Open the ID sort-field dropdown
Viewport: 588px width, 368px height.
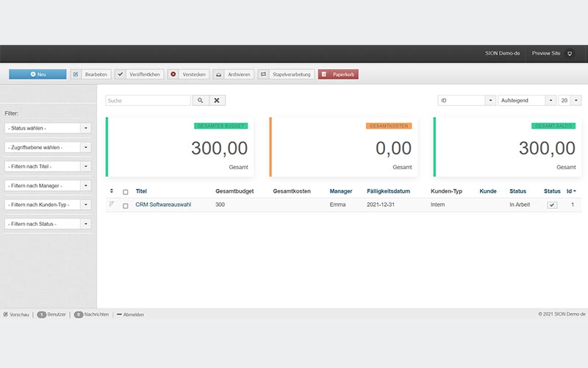(467, 101)
